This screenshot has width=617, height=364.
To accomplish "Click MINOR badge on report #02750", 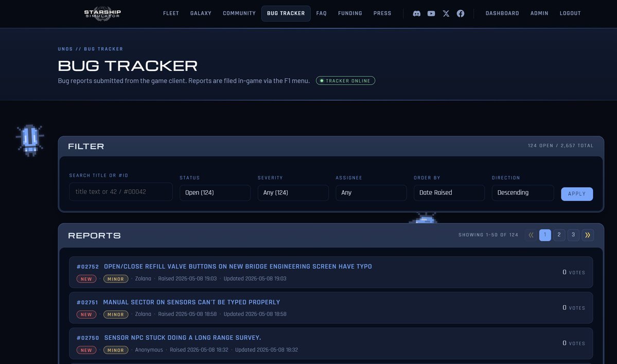I will [x=116, y=350].
